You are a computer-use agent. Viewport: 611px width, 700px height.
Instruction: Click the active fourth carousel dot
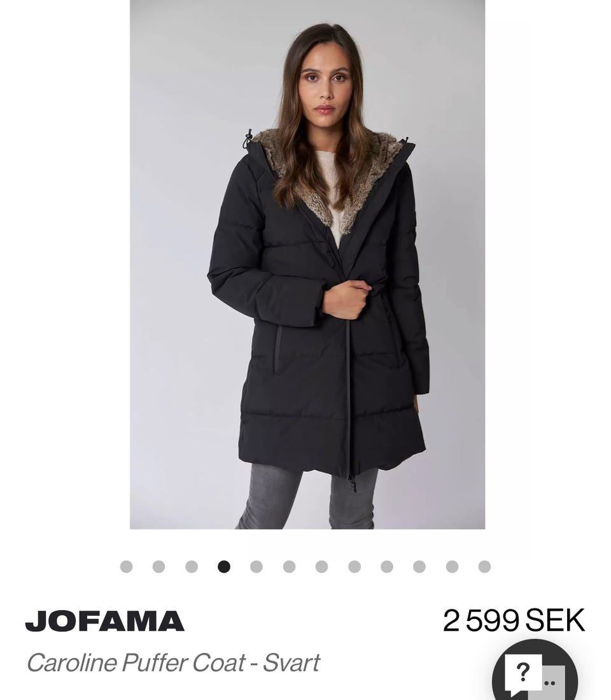click(x=224, y=566)
